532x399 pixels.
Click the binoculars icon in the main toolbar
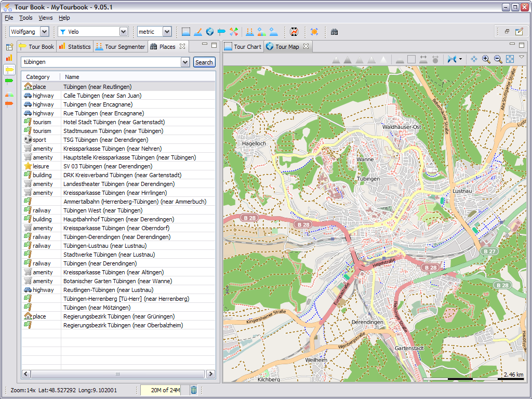click(335, 32)
